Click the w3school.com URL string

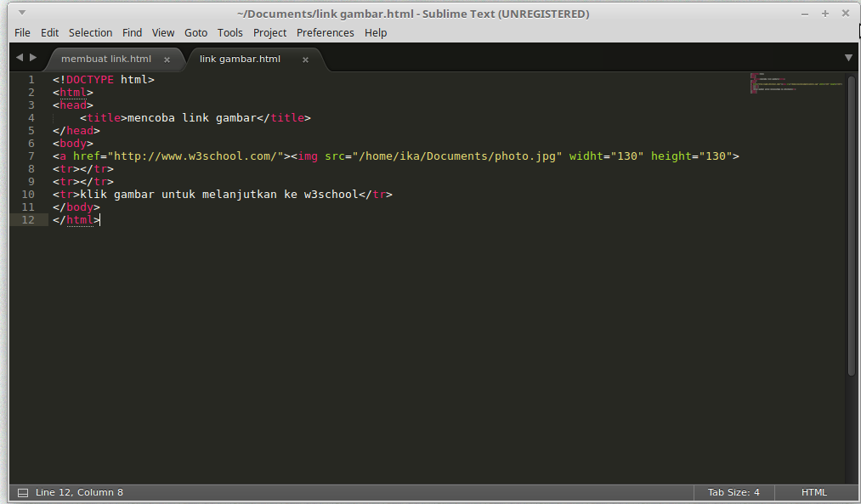coord(195,156)
